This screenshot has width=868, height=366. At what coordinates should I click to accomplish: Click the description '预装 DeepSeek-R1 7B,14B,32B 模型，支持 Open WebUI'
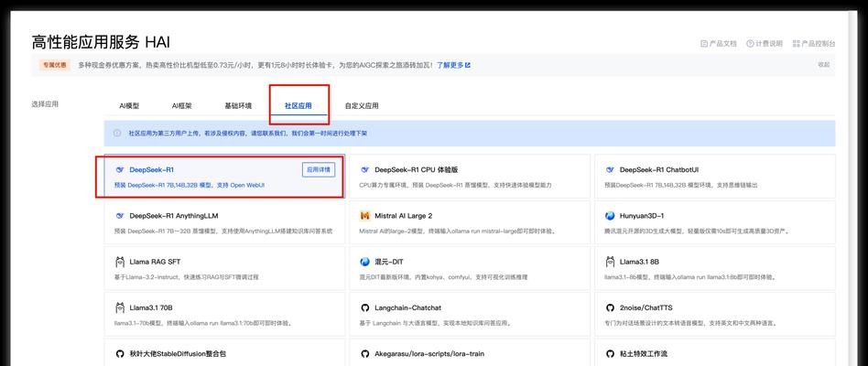click(190, 185)
